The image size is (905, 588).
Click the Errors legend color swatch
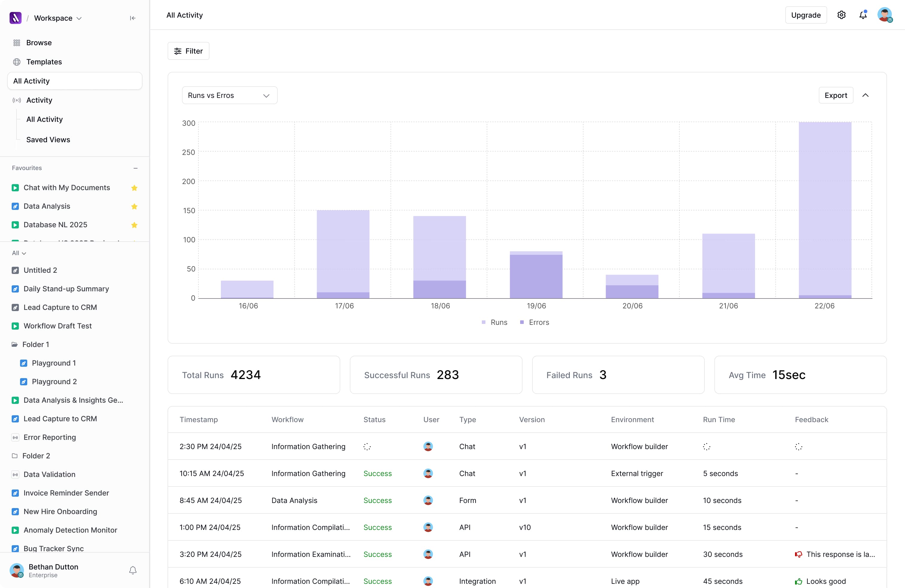tap(522, 322)
